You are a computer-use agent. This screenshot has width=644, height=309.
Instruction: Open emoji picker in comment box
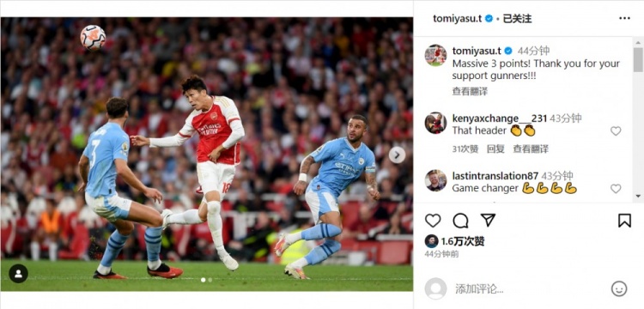[619, 288]
